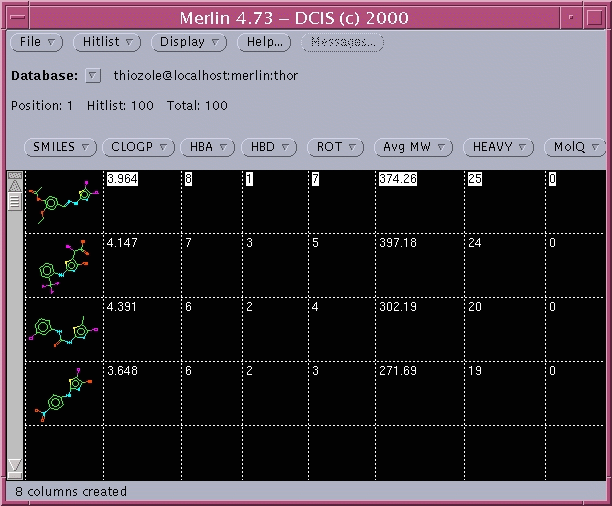The height and width of the screenshot is (506, 612).
Task: Click the Avg MW value 397.18
Action: click(398, 243)
